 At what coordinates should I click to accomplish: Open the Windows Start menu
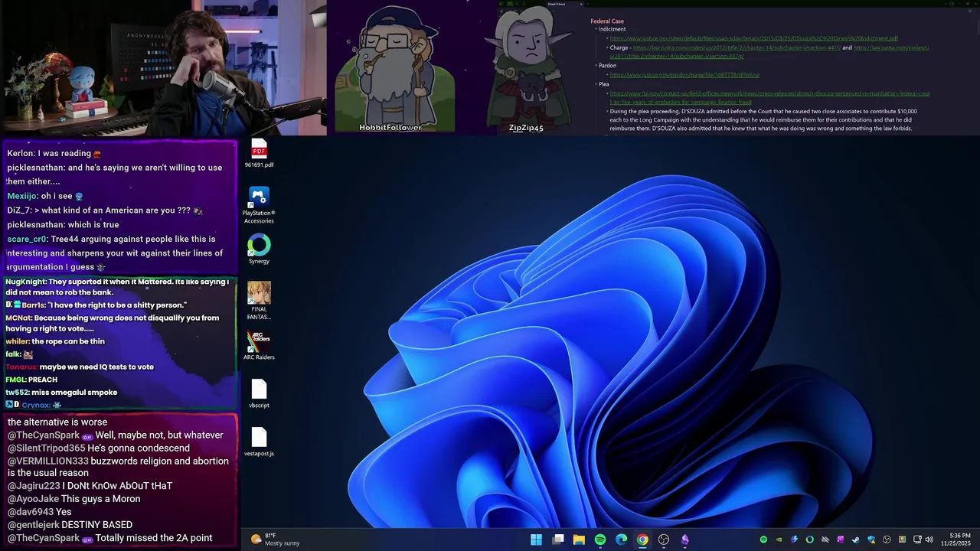(537, 540)
